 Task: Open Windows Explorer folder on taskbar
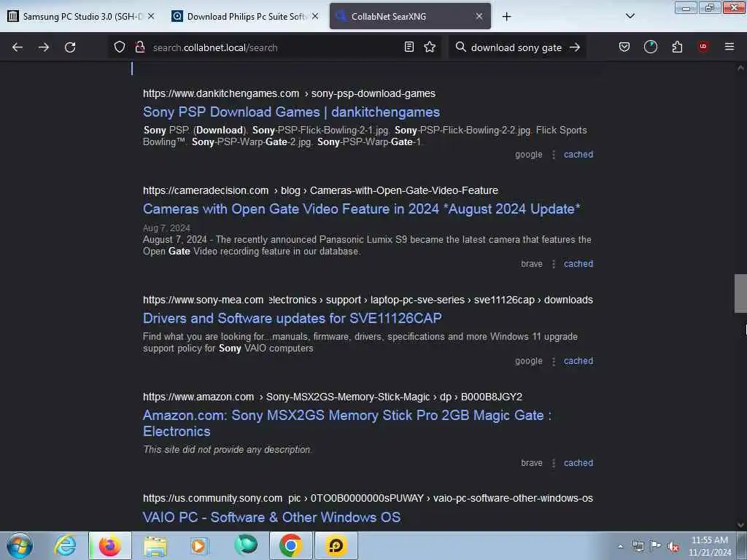pos(155,545)
